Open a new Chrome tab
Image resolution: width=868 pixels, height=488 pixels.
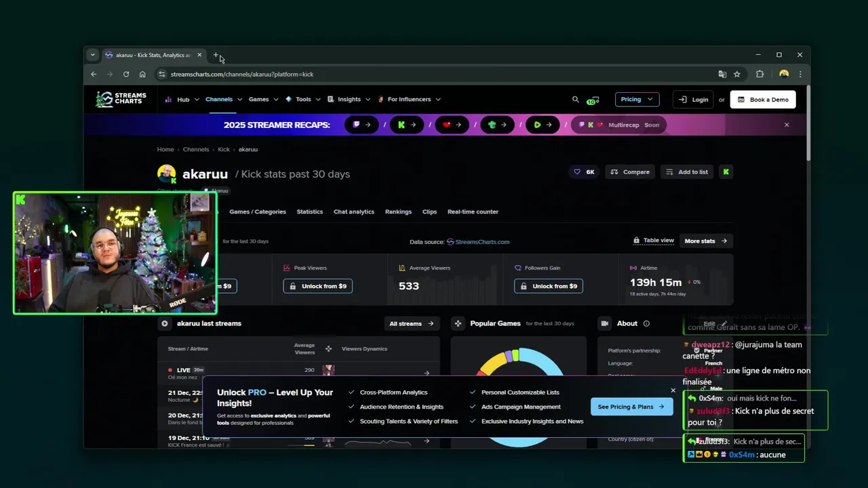click(216, 55)
